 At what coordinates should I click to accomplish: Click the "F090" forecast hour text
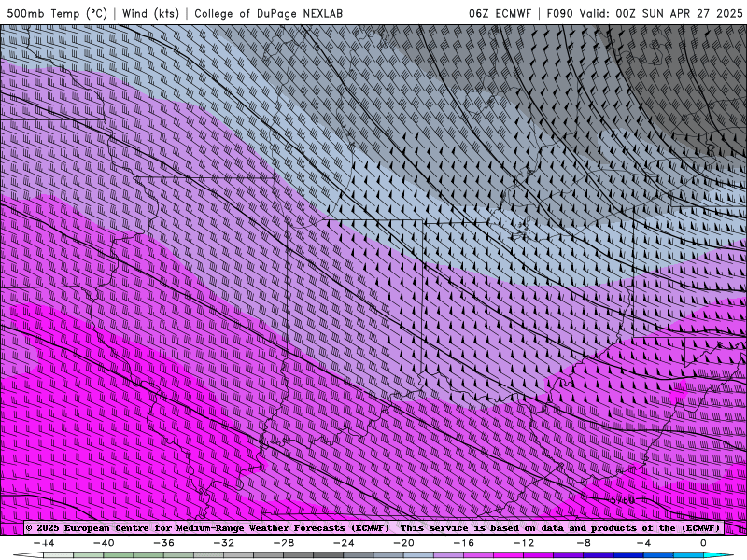pyautogui.click(x=559, y=13)
